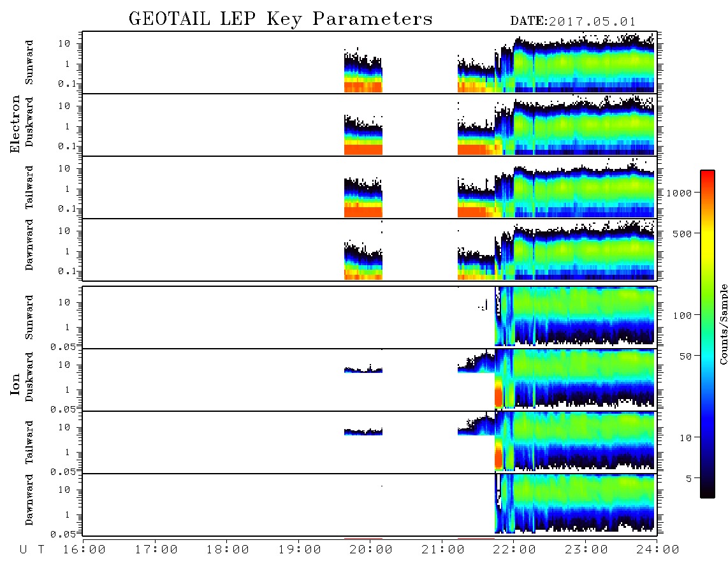Viewport: 728px width, 561px height.
Task: Click the 10 tick on Electron Sunward axis
Action: [x=64, y=43]
